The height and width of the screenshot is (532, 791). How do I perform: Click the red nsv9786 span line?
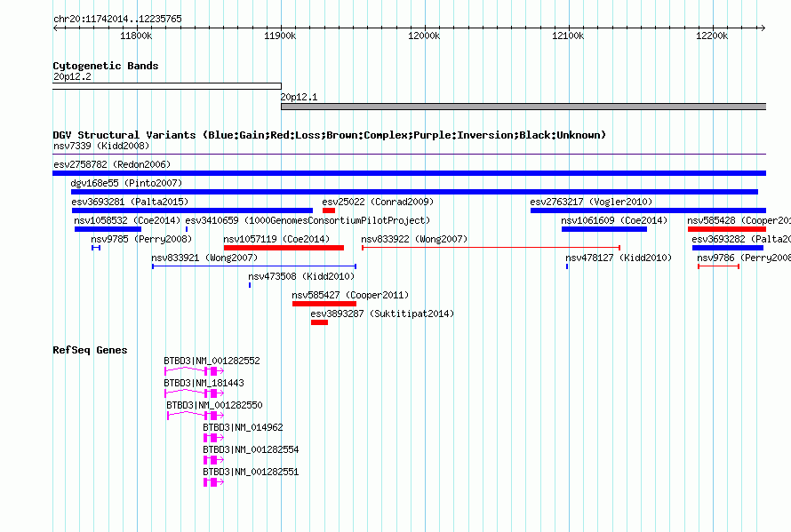coord(719,266)
